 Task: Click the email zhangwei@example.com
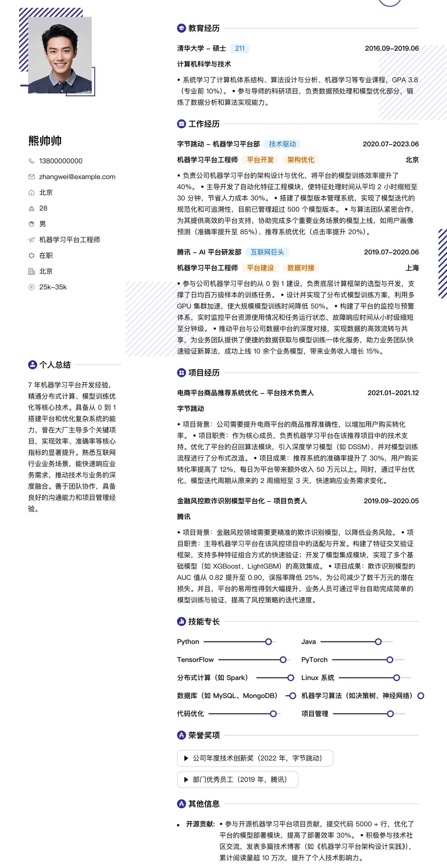click(x=77, y=176)
